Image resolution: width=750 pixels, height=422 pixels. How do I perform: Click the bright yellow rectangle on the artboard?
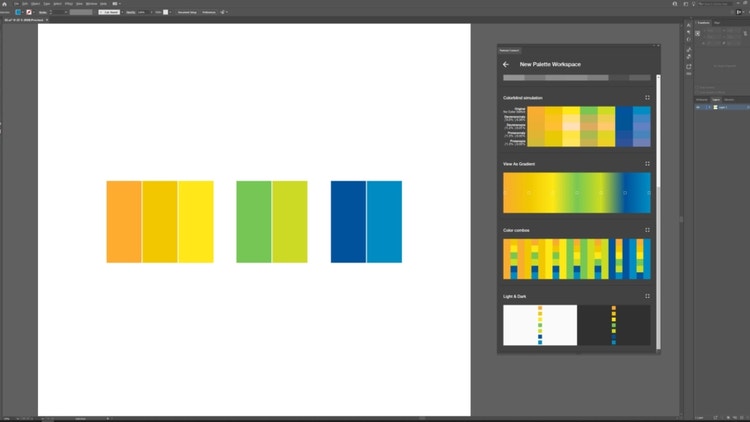click(196, 222)
